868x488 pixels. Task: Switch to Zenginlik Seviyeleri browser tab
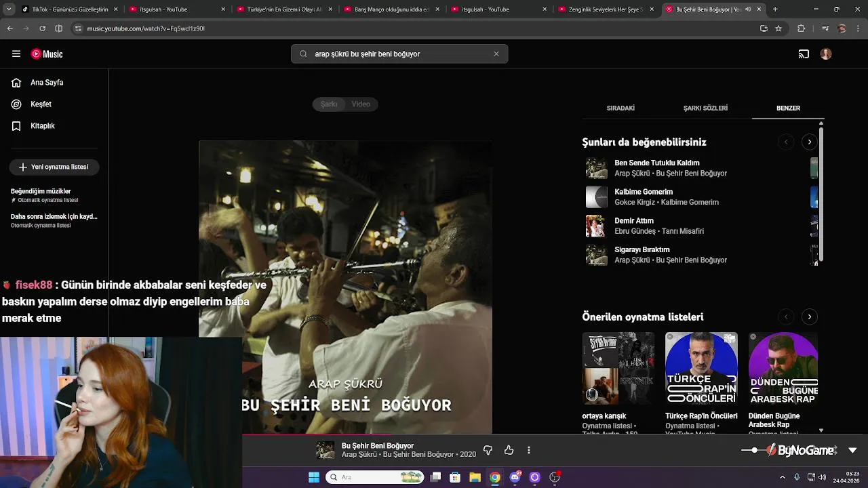(x=606, y=9)
